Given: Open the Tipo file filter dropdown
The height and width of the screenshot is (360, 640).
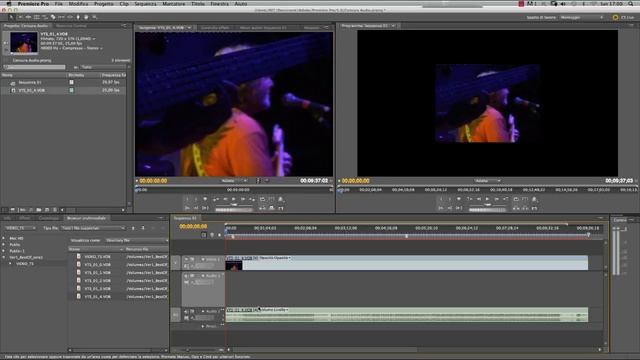Looking at the screenshot, I should coord(93,228).
